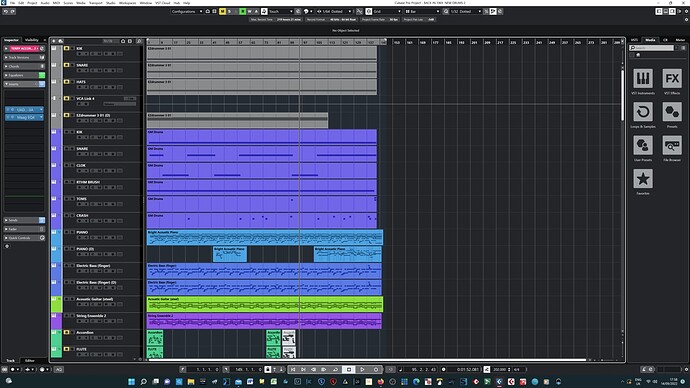Screen dimensions: 690x388
Task: Open track search magnifier in track list
Action: [139, 41]
